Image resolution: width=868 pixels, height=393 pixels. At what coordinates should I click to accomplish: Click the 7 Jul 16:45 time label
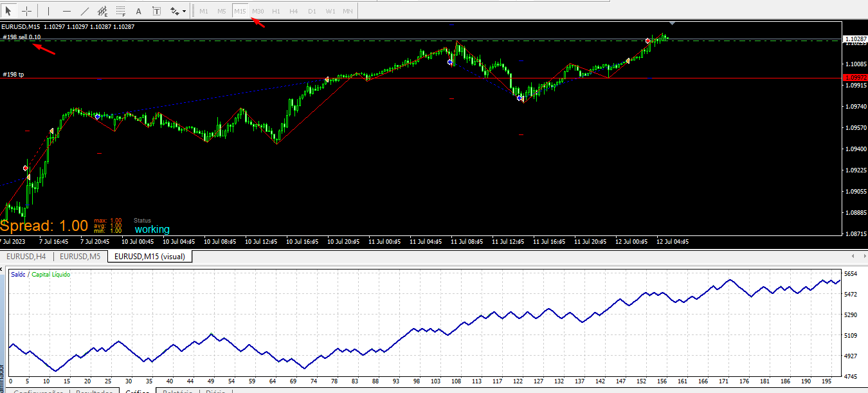tap(54, 242)
